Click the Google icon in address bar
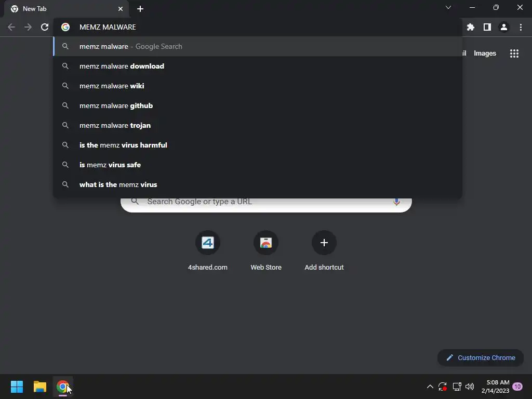This screenshot has height=399, width=532. pyautogui.click(x=65, y=27)
